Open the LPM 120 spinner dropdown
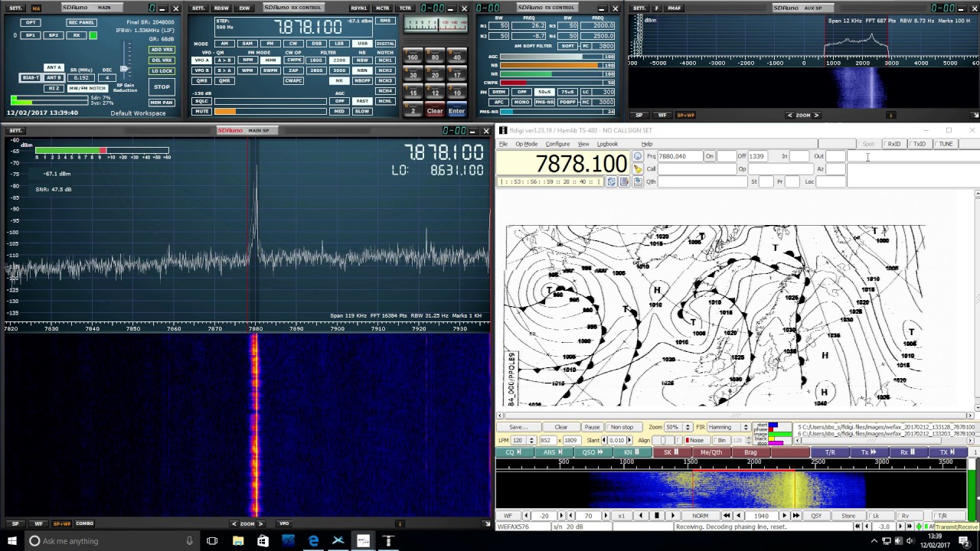The image size is (980, 551). pyautogui.click(x=530, y=440)
